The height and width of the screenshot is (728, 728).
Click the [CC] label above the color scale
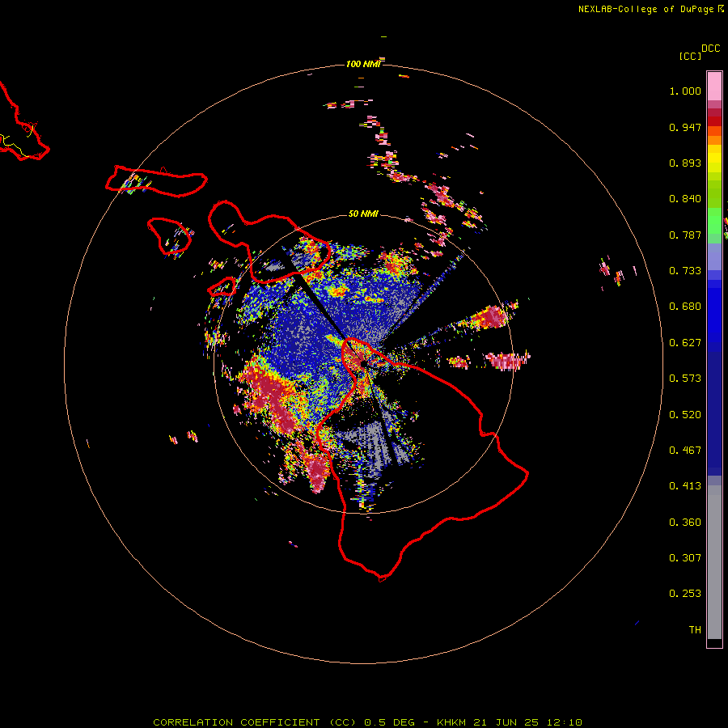coord(690,56)
